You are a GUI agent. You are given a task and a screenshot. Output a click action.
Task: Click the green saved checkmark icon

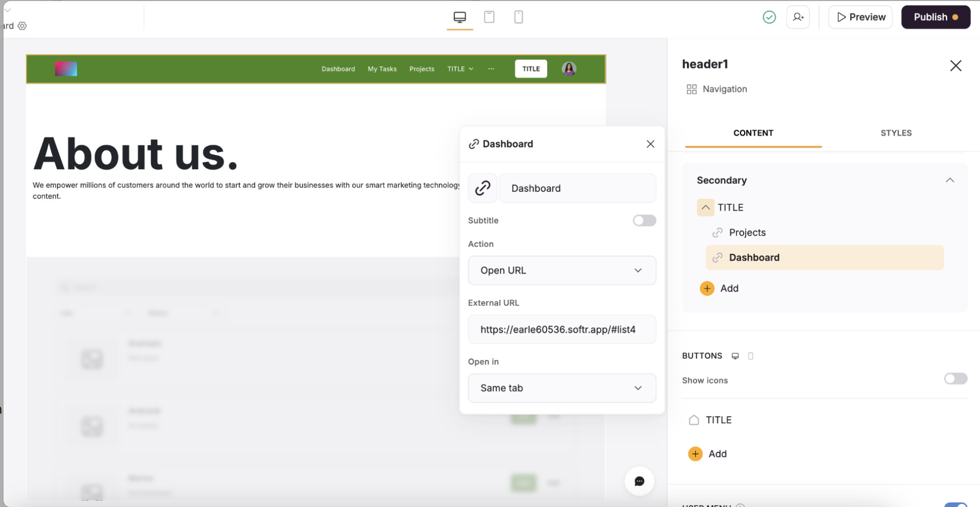[769, 17]
